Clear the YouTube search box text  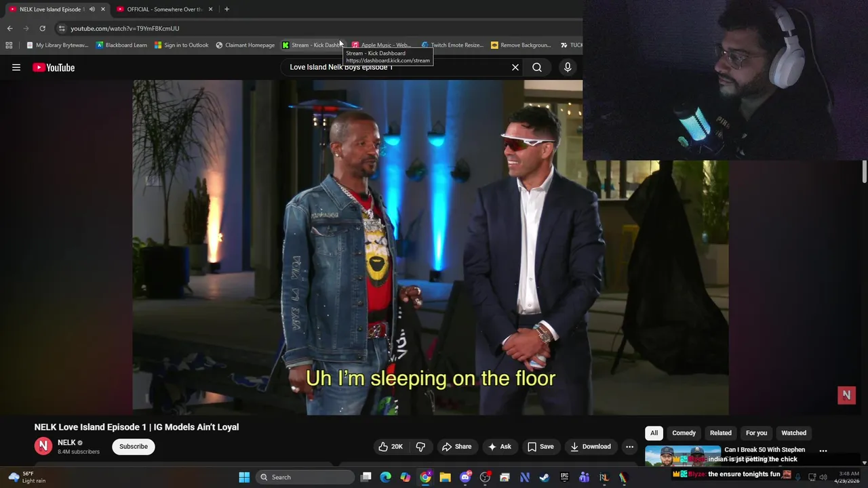[x=515, y=67]
